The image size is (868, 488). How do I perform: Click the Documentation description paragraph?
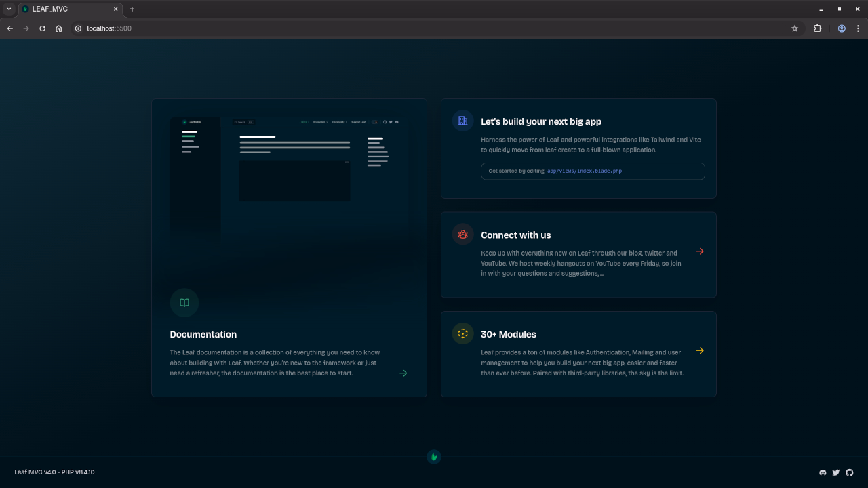point(275,363)
